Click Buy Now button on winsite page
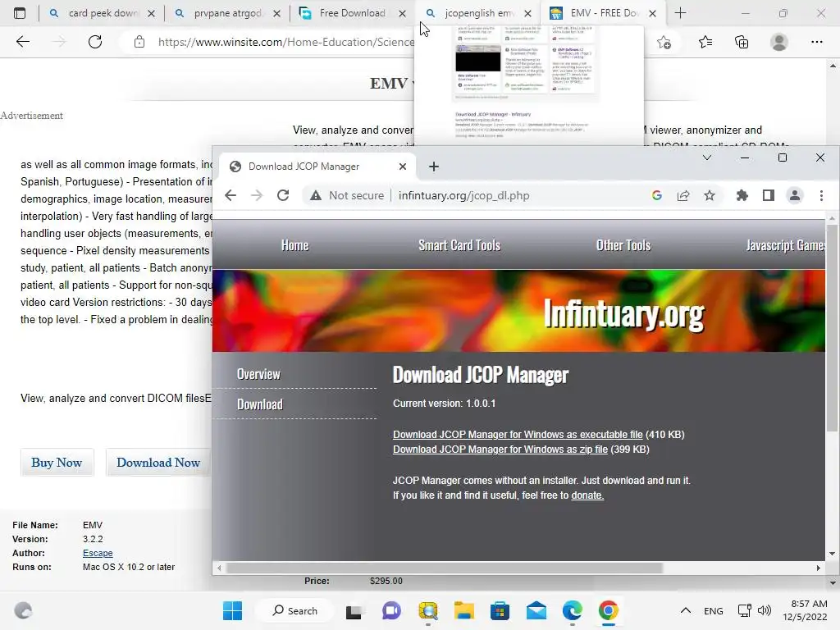This screenshot has height=630, width=840. [57, 463]
